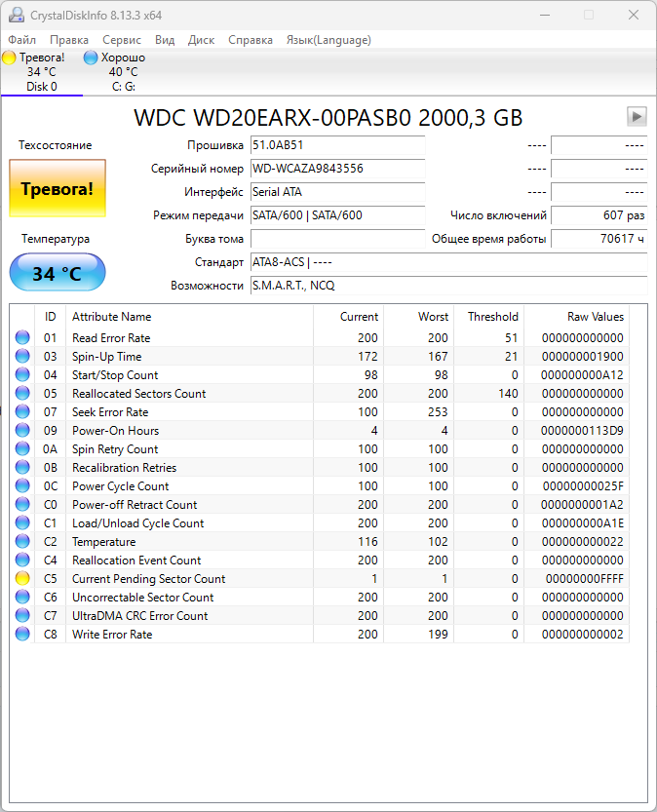Click the yellow Тревога disk status orb
Screen dimensions: 657x812
(x=9, y=58)
